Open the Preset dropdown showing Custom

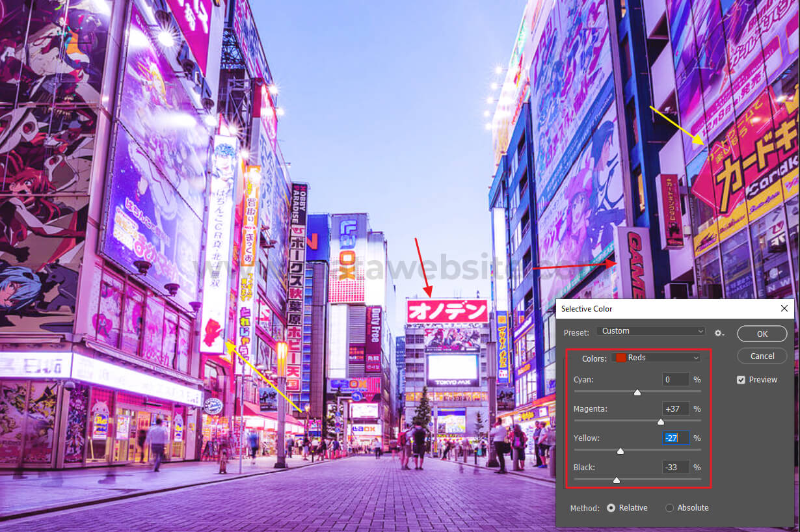[651, 331]
